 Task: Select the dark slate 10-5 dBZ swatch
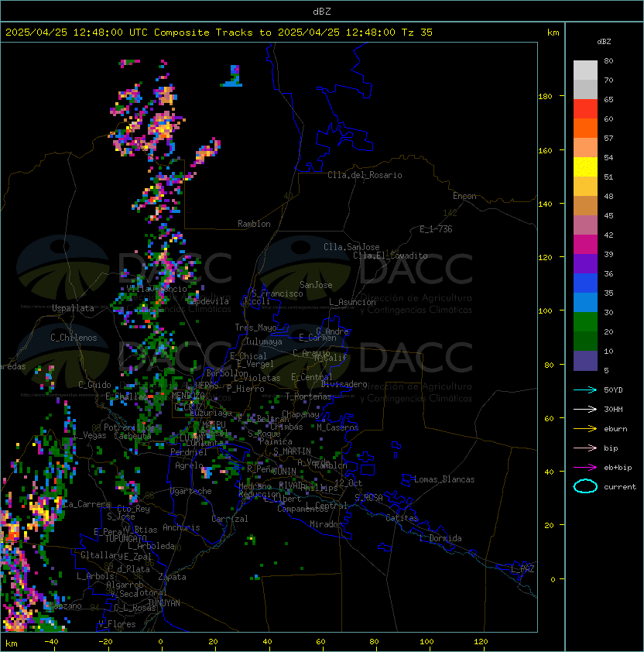click(585, 361)
